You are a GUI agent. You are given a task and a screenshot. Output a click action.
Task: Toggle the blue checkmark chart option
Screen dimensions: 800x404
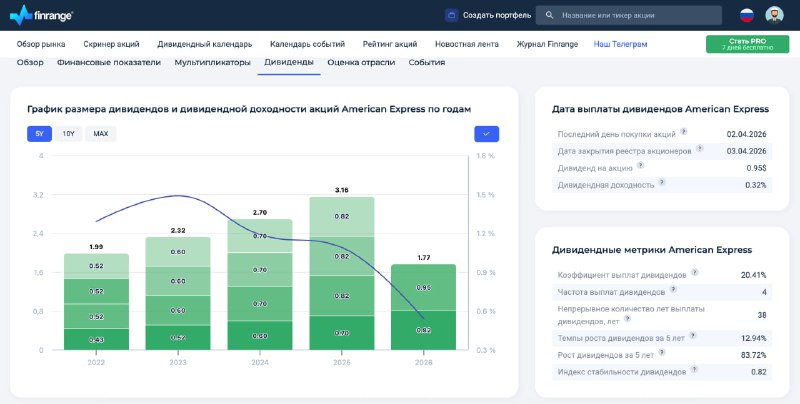[x=486, y=133]
